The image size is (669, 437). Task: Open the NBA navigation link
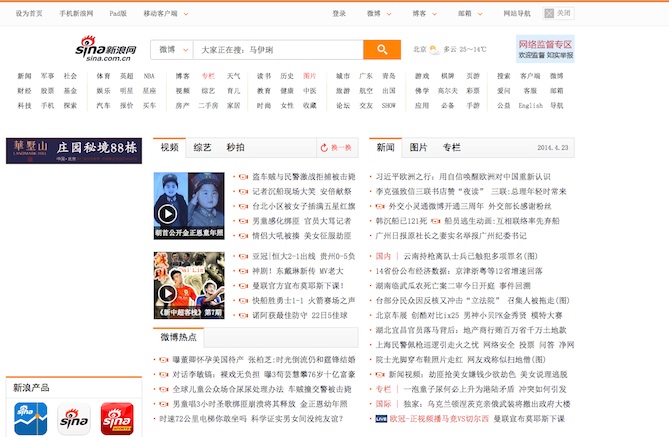pyautogui.click(x=149, y=76)
